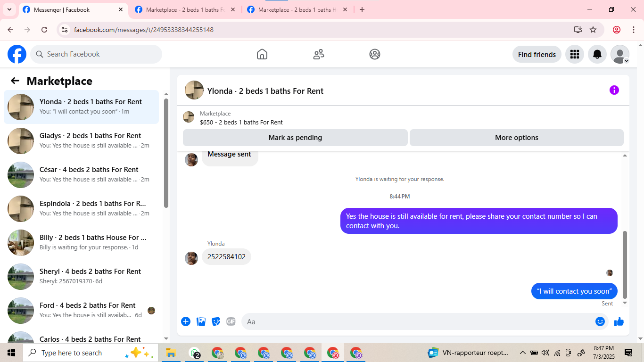Click the Ylonda chat header name
Image resolution: width=644 pixels, height=362 pixels.
coord(265,91)
